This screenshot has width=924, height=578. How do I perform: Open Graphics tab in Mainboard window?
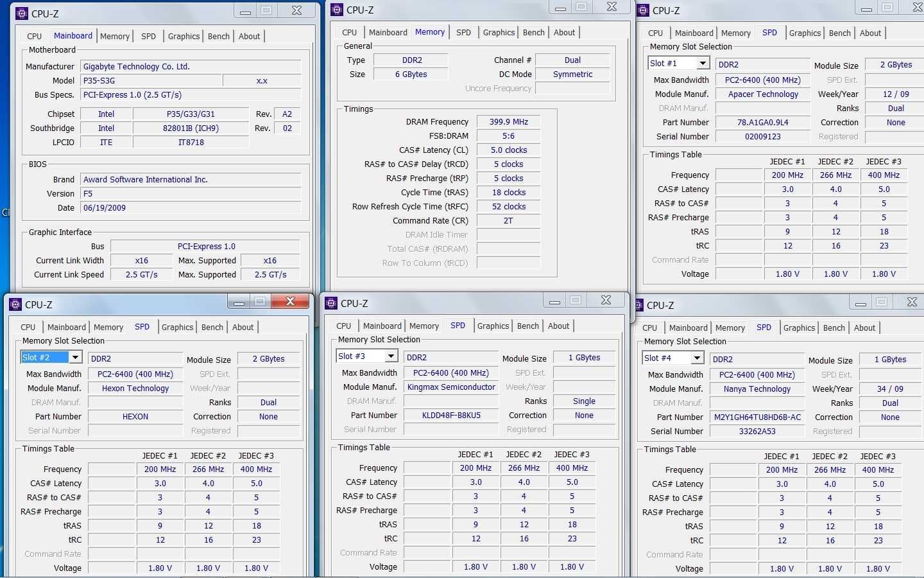pyautogui.click(x=184, y=36)
